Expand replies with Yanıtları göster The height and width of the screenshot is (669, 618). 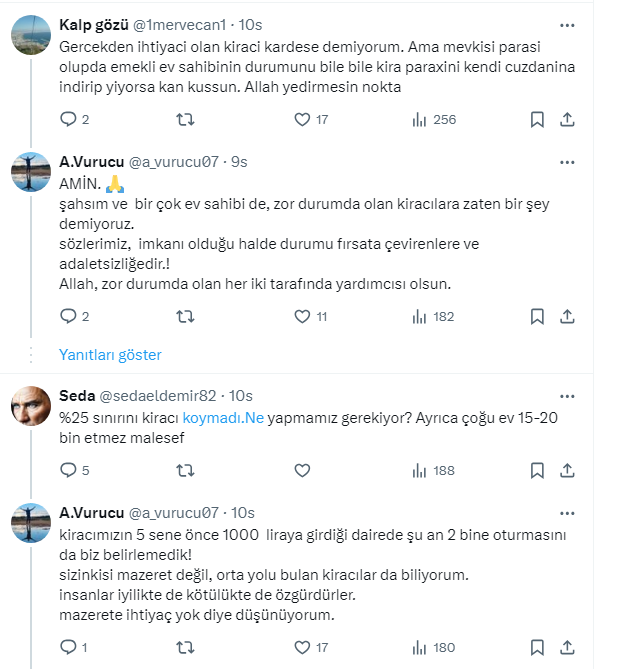[x=110, y=355]
